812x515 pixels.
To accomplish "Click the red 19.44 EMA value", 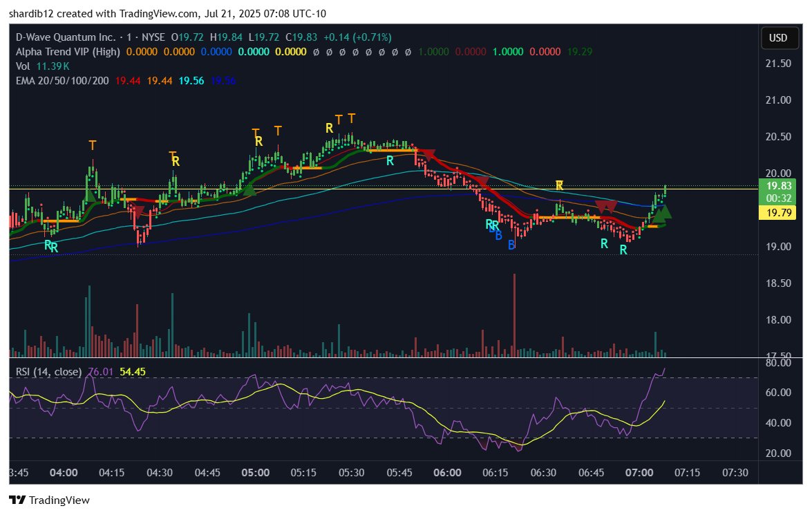I will click(128, 81).
